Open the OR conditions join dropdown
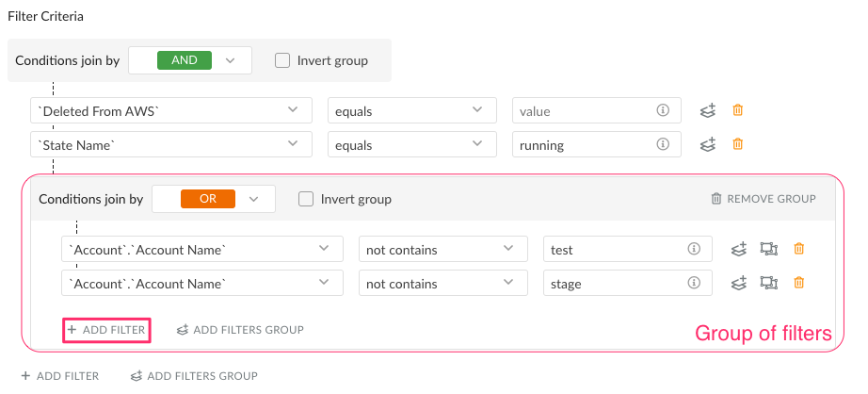Screen dimensions: 868x394 pyautogui.click(x=213, y=199)
